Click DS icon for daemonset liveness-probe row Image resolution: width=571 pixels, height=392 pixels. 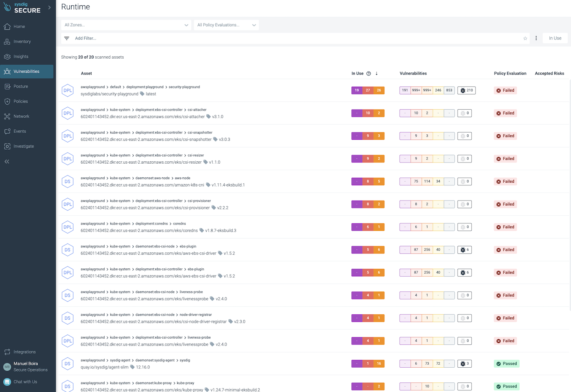click(x=67, y=295)
